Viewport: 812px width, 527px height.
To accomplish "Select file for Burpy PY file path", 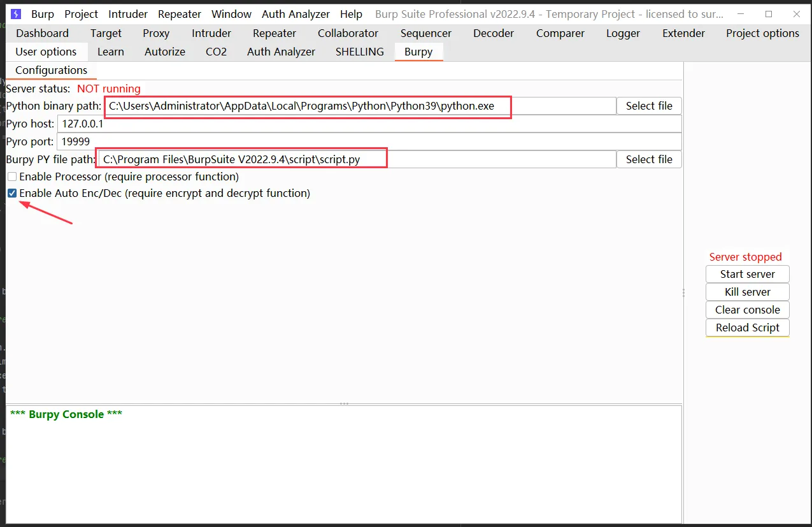I will coord(648,159).
